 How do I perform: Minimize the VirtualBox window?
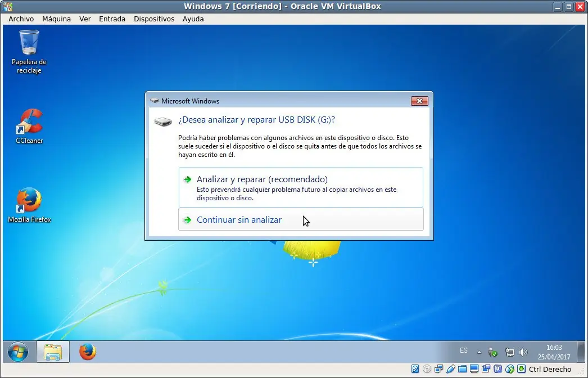coord(557,6)
